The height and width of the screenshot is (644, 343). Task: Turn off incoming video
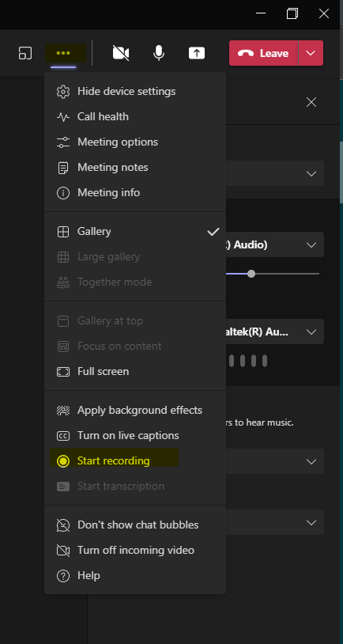[x=135, y=551]
